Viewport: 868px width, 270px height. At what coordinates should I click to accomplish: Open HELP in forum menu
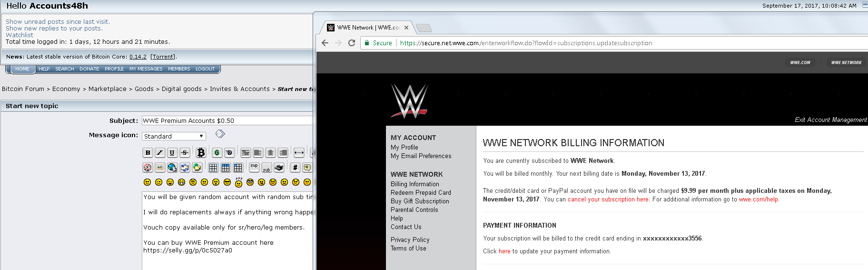(44, 69)
